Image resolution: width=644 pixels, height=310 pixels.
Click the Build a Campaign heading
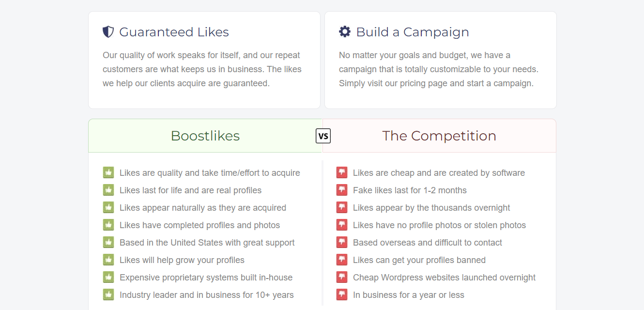point(413,32)
